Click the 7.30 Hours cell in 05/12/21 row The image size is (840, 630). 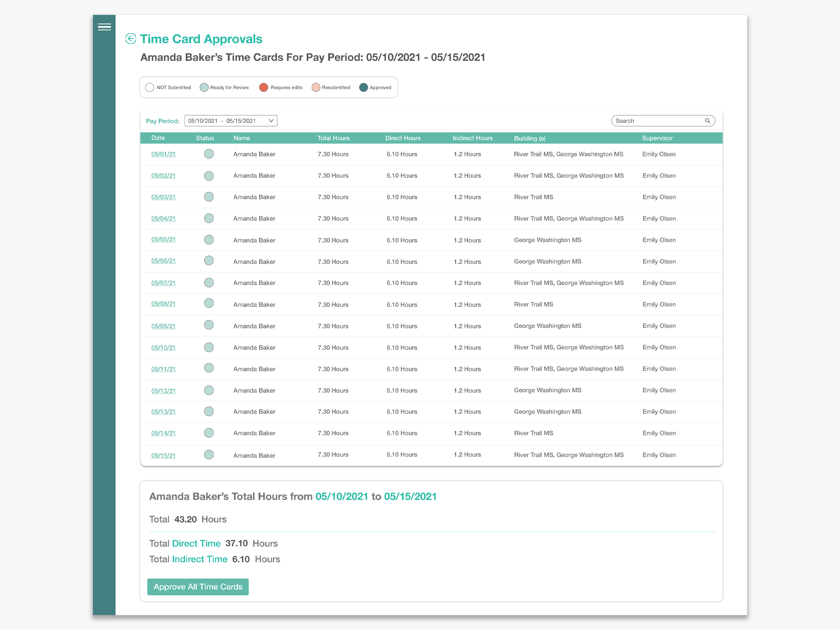[x=333, y=390]
